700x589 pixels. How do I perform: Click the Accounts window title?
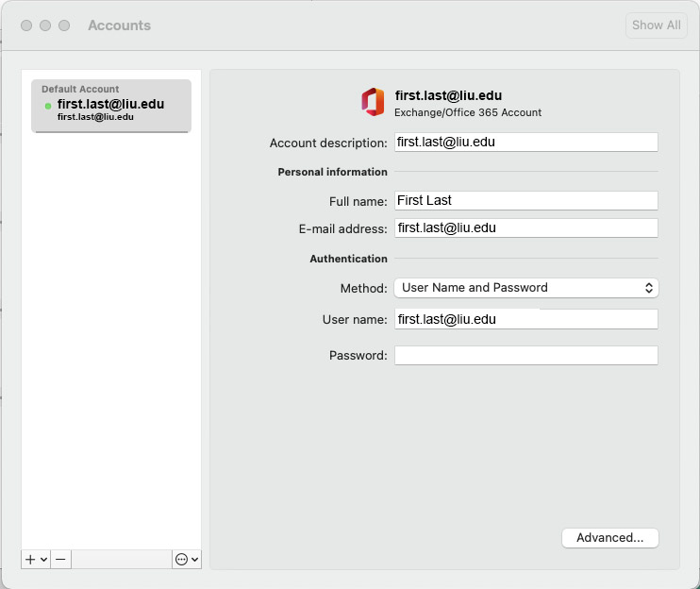coord(119,25)
